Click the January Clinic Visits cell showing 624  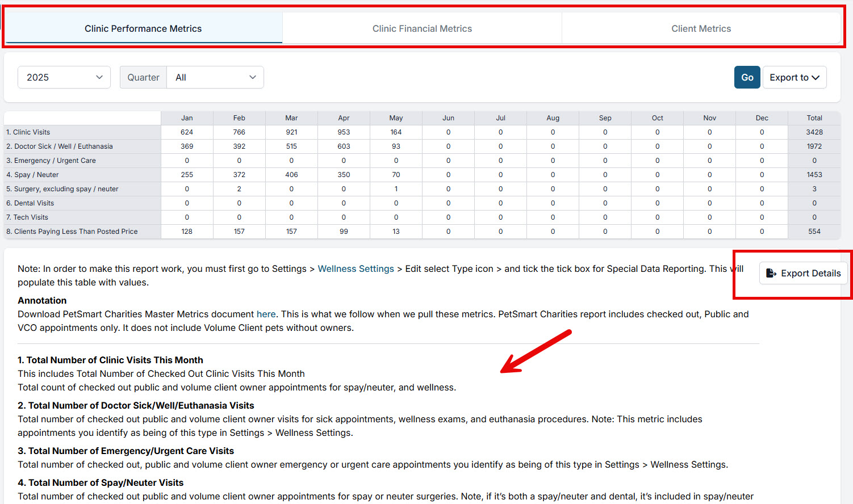coord(187,132)
